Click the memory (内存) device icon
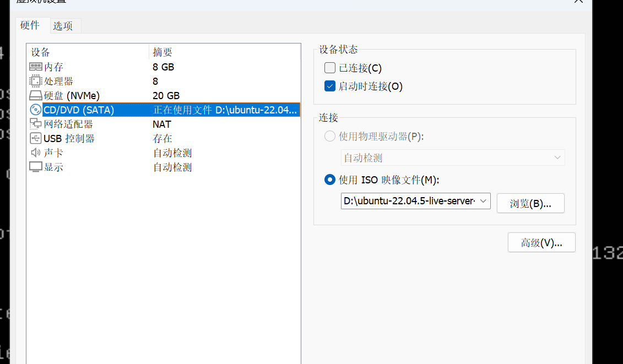This screenshot has height=364, width=623. pyautogui.click(x=36, y=67)
